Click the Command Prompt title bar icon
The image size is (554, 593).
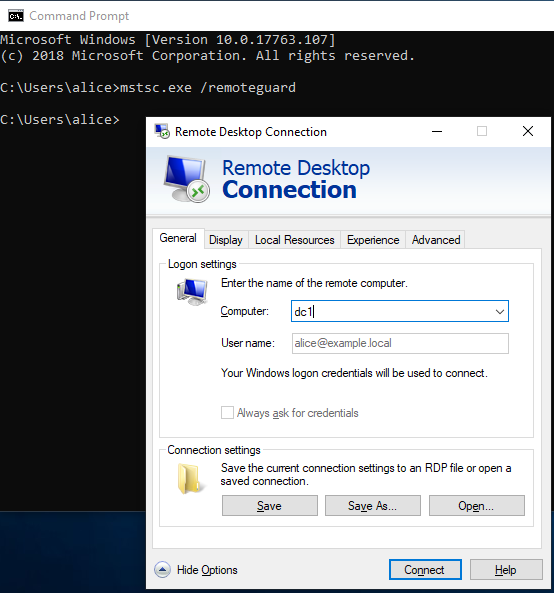point(16,16)
